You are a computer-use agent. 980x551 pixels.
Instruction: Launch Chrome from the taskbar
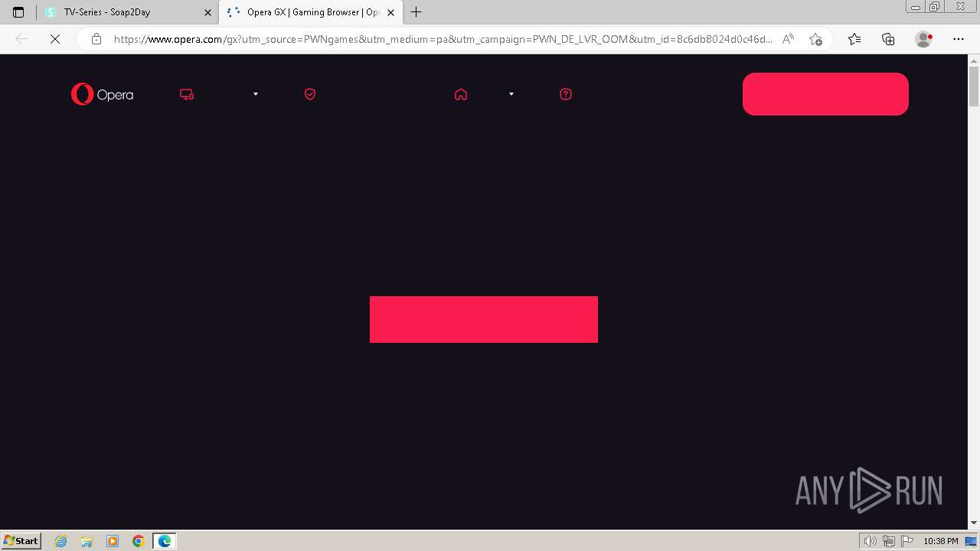pyautogui.click(x=138, y=541)
